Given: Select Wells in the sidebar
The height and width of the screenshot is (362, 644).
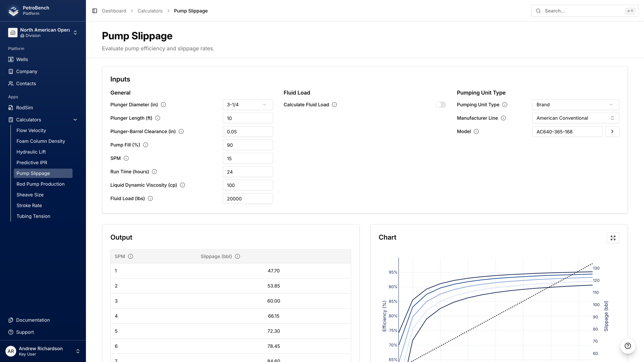Looking at the screenshot, I should point(22,59).
